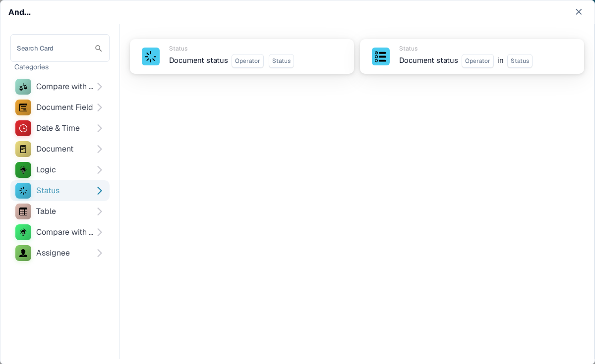The width and height of the screenshot is (595, 364).
Task: Expand chevron beside bulb Compare with category
Action: (100, 232)
